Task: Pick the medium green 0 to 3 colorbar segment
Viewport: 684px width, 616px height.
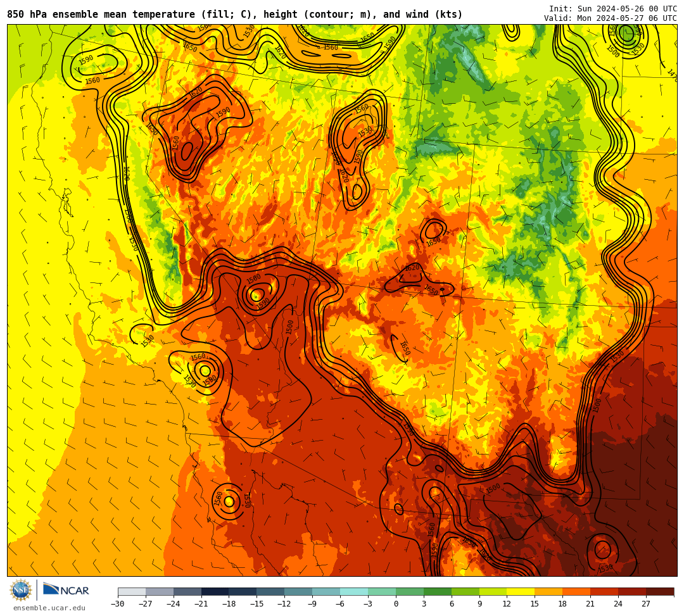Action: (x=410, y=591)
